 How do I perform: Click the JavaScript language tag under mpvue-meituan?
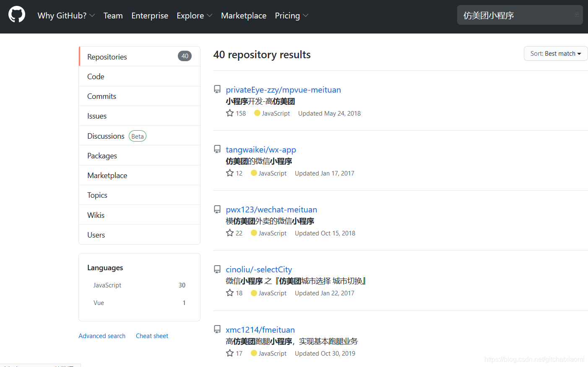[x=272, y=113]
